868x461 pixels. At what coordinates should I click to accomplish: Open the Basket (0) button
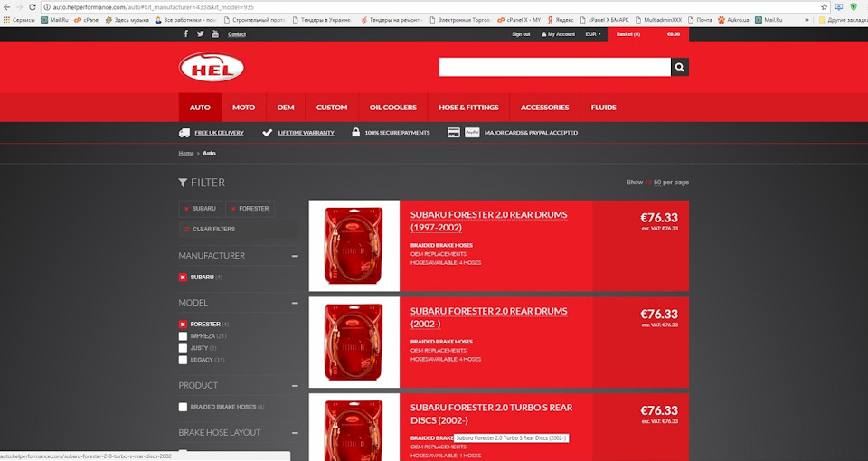pos(648,34)
